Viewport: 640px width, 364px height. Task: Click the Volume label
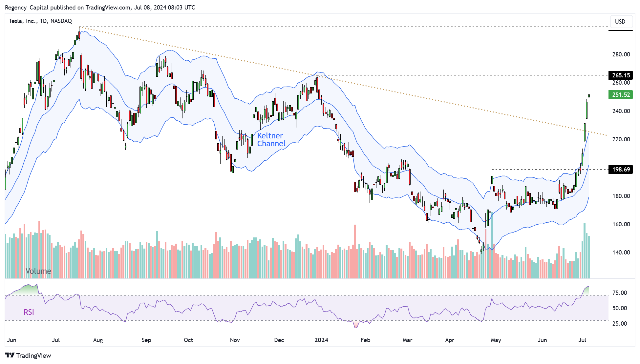pos(38,271)
